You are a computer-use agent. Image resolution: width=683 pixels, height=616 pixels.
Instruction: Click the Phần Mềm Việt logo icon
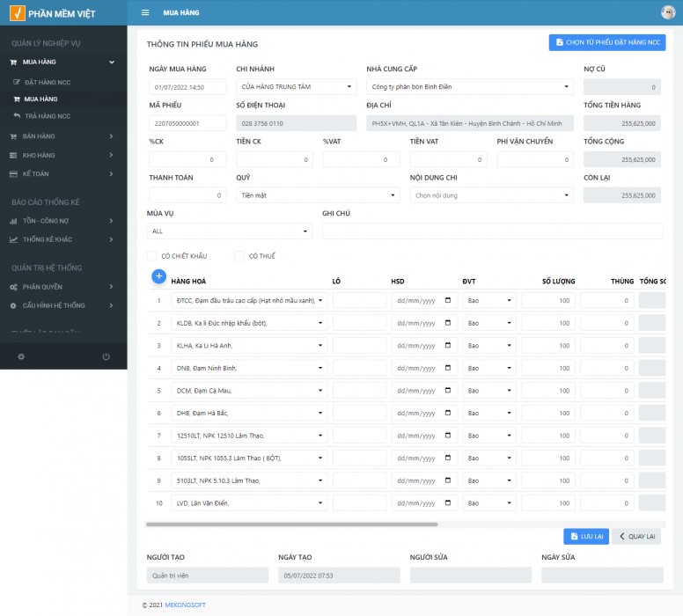pyautogui.click(x=17, y=13)
